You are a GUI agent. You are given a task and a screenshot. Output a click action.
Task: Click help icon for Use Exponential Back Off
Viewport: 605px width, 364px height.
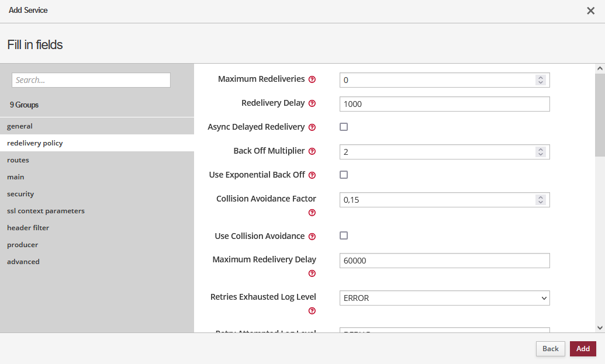[x=312, y=175]
